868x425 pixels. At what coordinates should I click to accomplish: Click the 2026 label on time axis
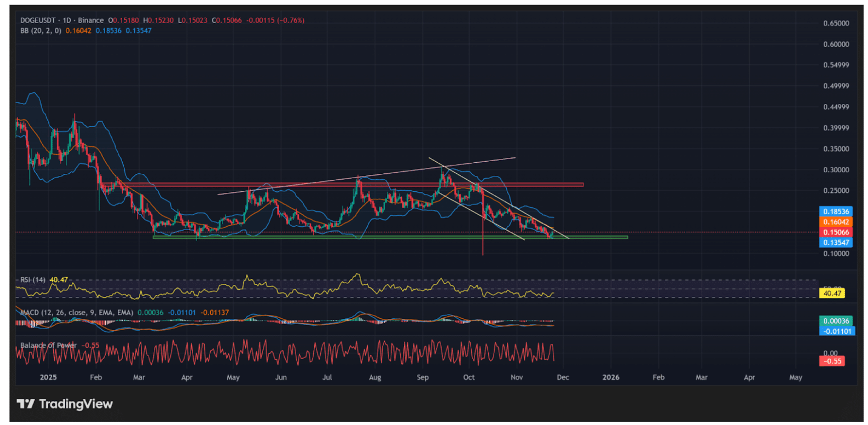coord(611,377)
